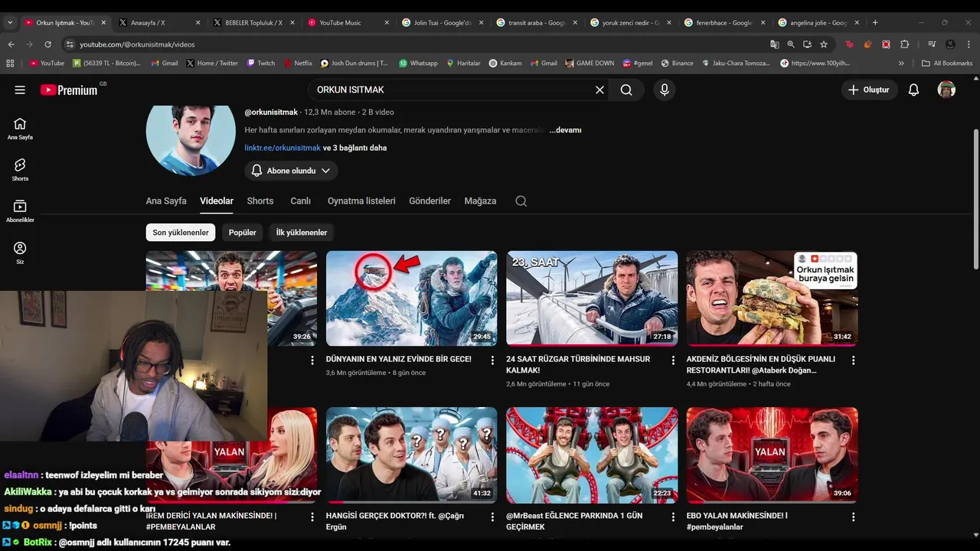Screen dimensions: 980x551
Task: Open options for 24 SAAT RÜZGAR TÜRBİNİNDE video
Action: [x=673, y=360]
